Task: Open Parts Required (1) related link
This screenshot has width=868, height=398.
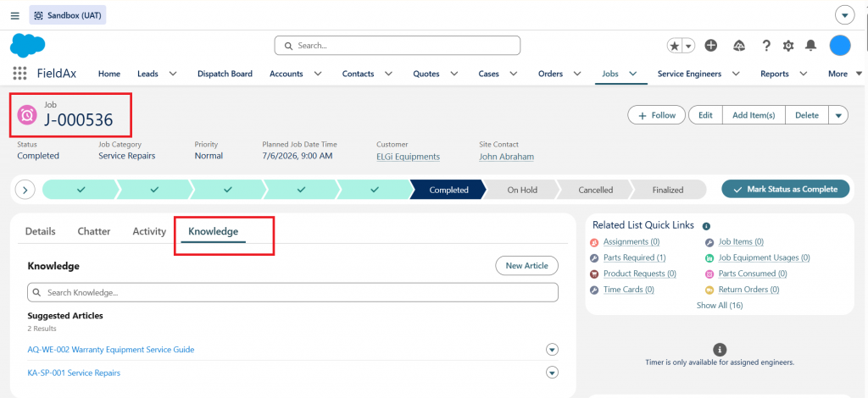Action: click(x=634, y=257)
